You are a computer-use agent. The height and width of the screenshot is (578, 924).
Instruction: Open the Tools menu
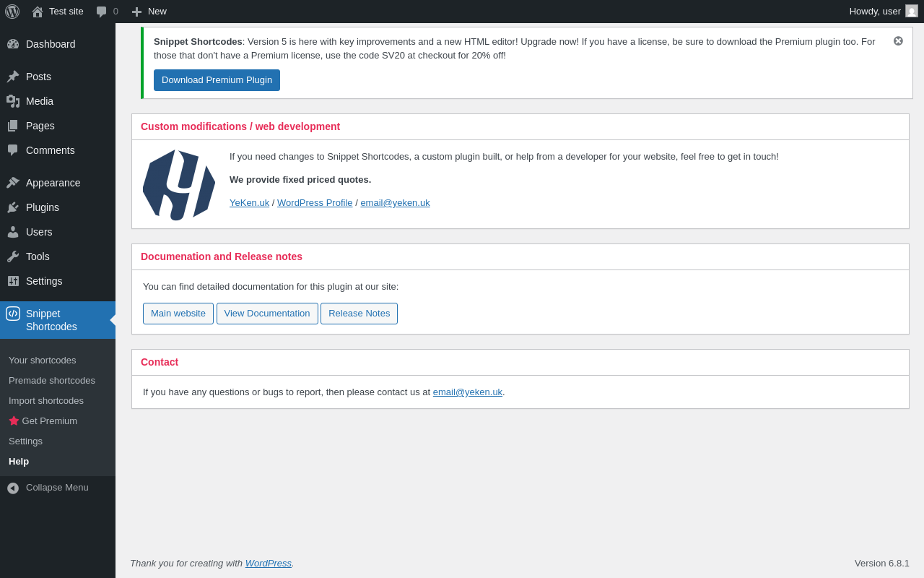pos(58,256)
